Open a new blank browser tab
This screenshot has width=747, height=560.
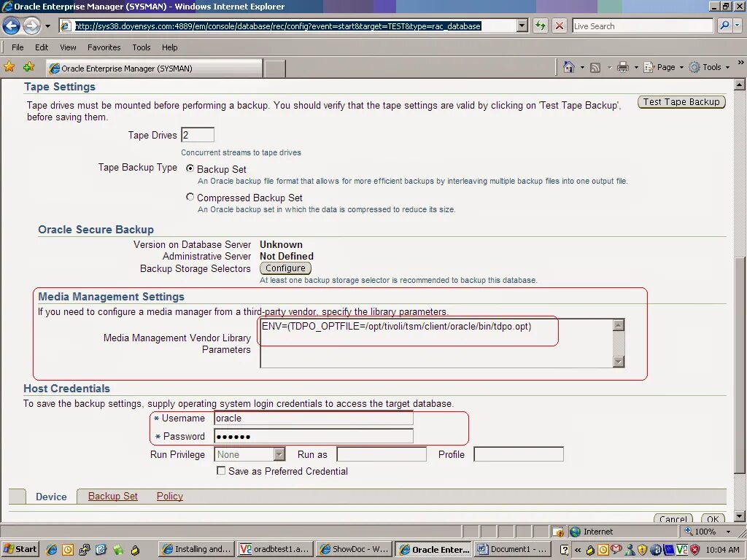tap(275, 69)
